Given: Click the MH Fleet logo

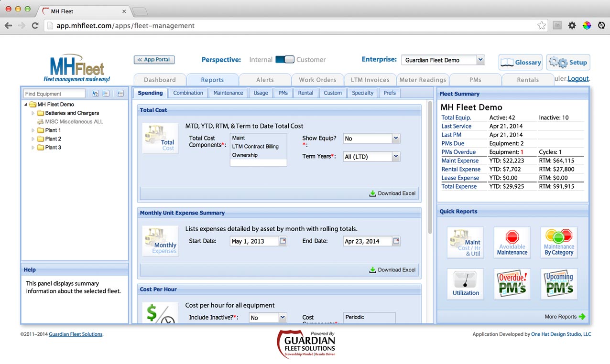Looking at the screenshot, I should [77, 68].
